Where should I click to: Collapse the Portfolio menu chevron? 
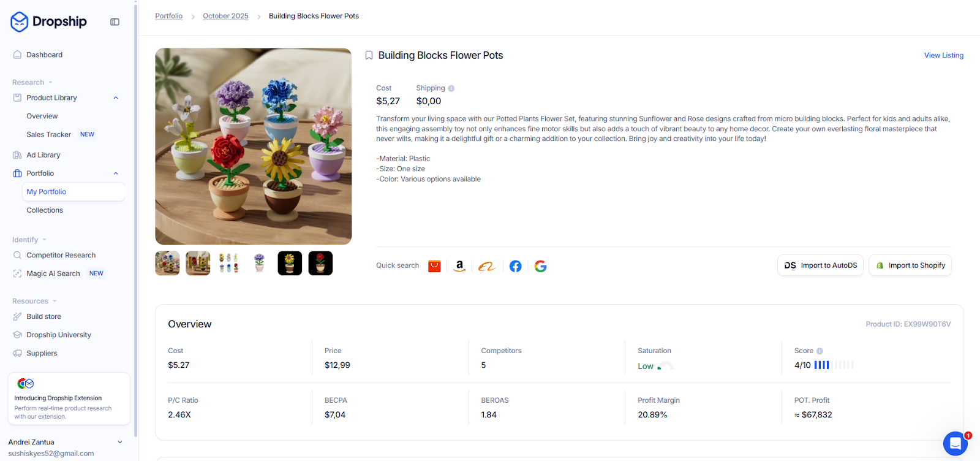[x=116, y=173]
